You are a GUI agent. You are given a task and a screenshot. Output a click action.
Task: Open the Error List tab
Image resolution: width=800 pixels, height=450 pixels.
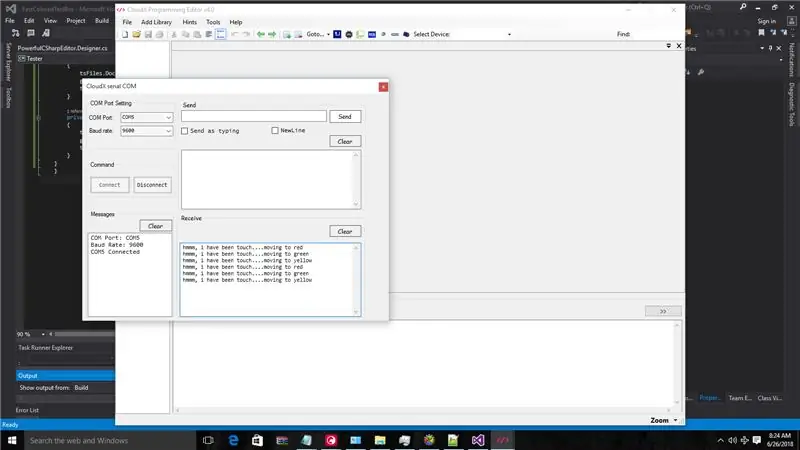pos(27,410)
